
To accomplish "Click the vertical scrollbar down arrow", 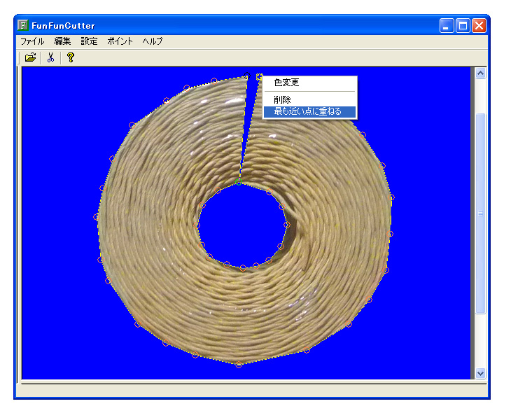I will tap(480, 373).
